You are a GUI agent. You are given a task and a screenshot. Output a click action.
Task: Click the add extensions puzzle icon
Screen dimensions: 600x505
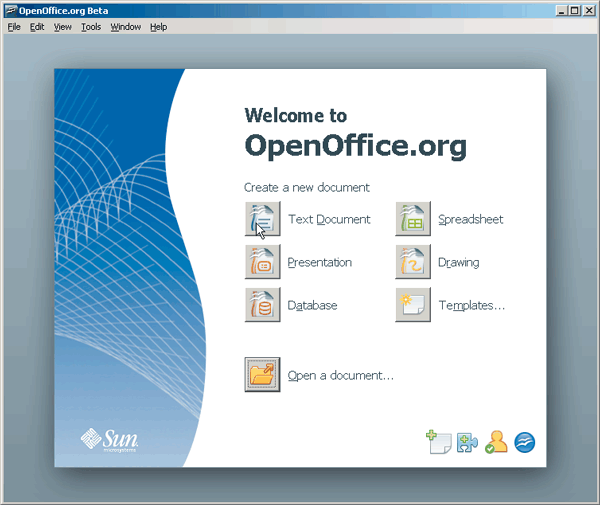(467, 442)
